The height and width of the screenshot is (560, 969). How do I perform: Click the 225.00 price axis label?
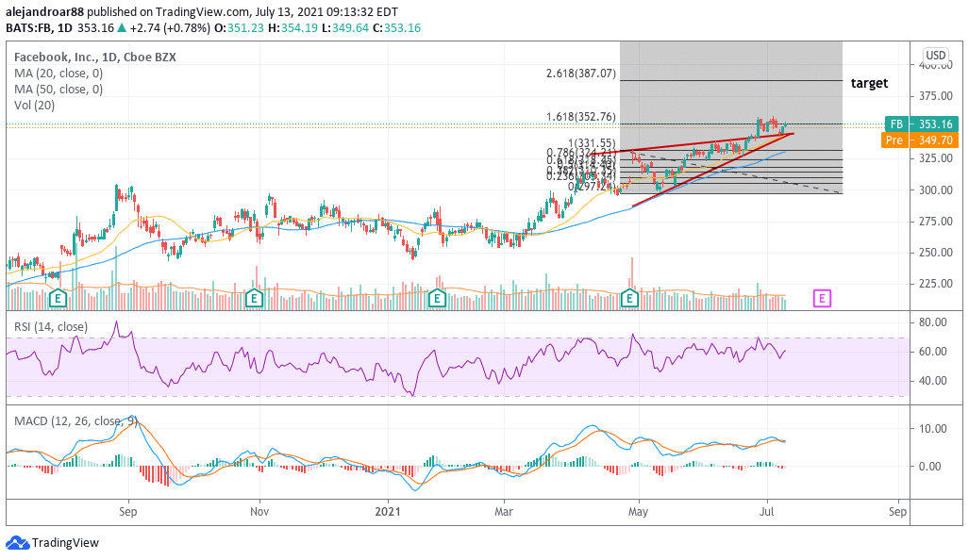point(936,284)
